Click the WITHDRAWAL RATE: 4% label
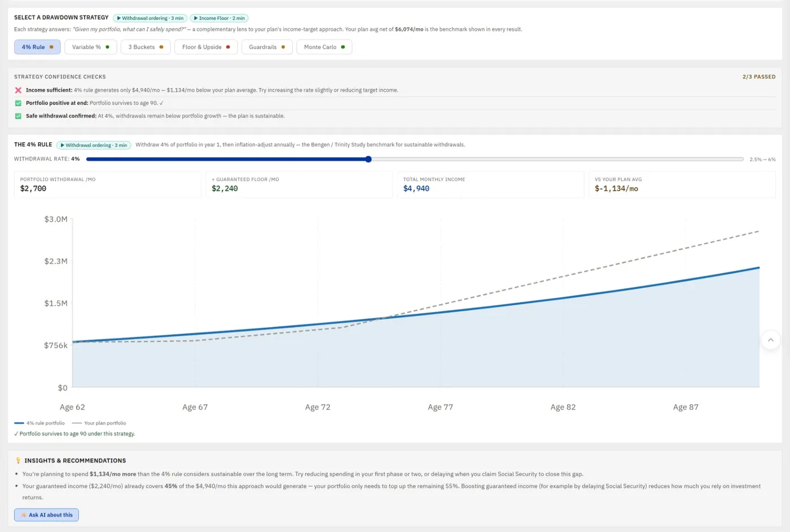This screenshot has width=790, height=532. (47, 159)
